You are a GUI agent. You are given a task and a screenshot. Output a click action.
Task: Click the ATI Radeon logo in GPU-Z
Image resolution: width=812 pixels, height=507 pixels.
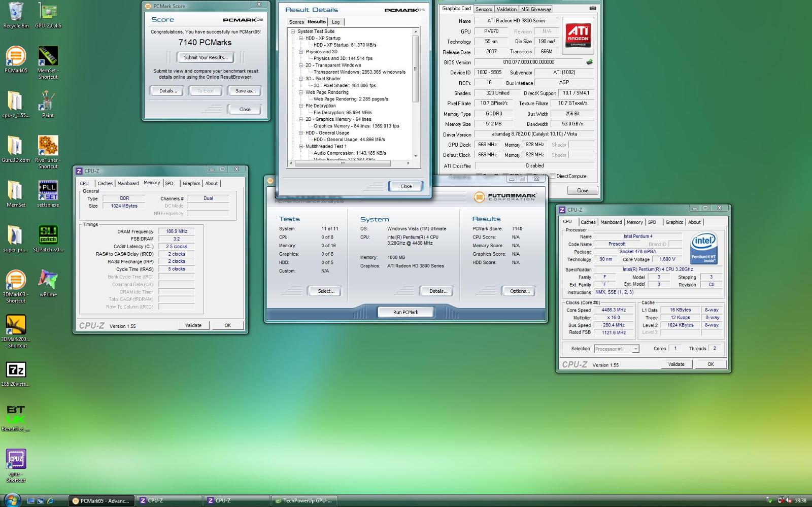point(578,36)
